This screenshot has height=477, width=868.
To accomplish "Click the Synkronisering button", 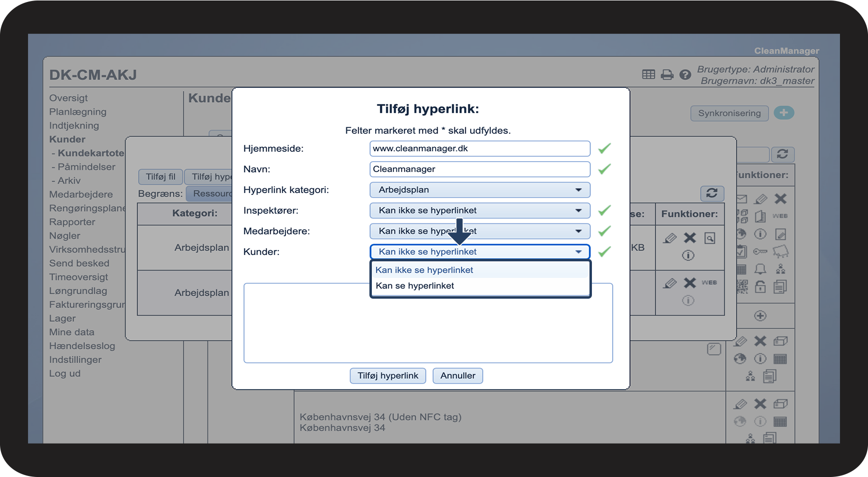I will click(x=729, y=113).
